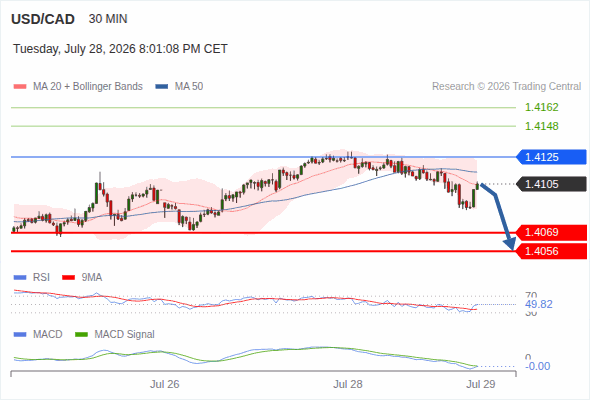This screenshot has height=400, width=590.
Task: Click the MACD legend label
Action: click(x=48, y=335)
